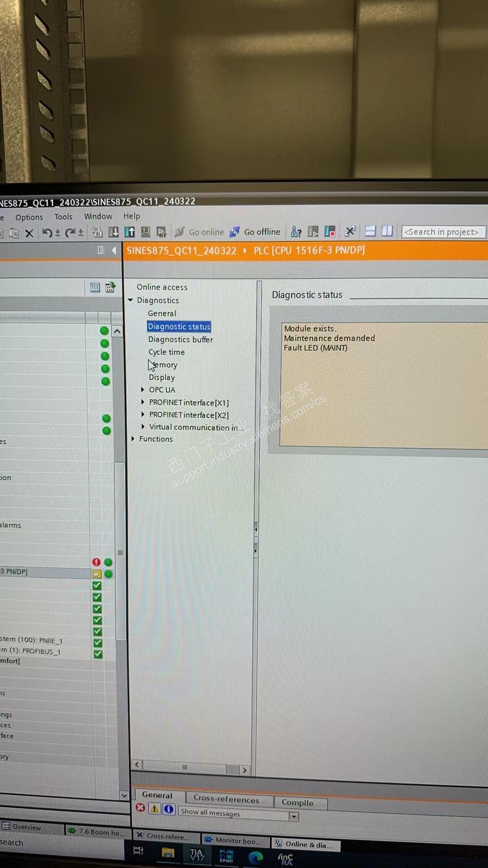488x868 pixels.
Task: Click the Paste toolbar icon
Action: pyautogui.click(x=14, y=233)
